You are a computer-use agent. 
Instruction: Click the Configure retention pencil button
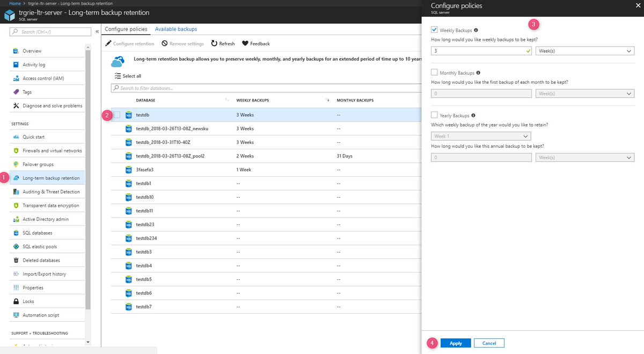coord(129,44)
